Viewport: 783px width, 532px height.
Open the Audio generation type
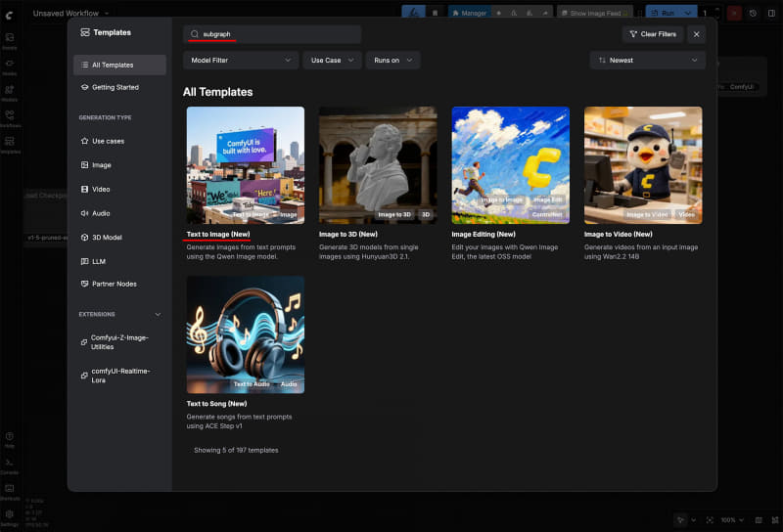tap(119, 213)
